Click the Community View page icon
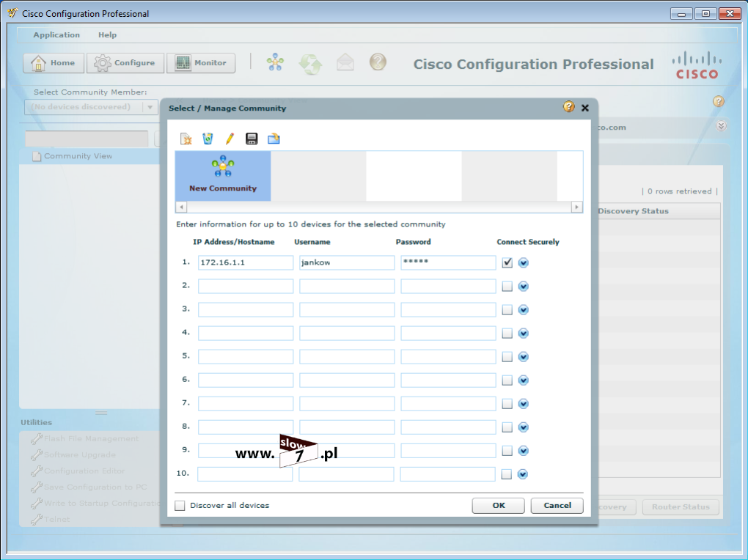748x560 pixels. [37, 156]
